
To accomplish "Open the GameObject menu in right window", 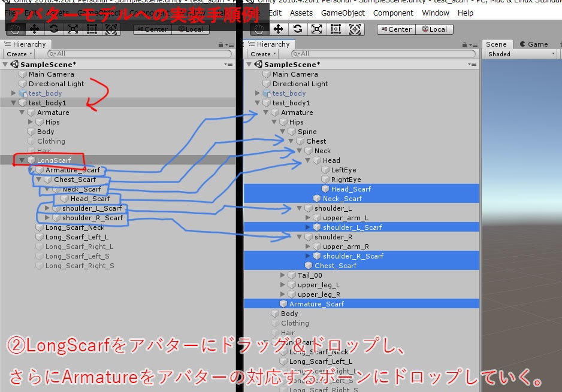I will [343, 13].
